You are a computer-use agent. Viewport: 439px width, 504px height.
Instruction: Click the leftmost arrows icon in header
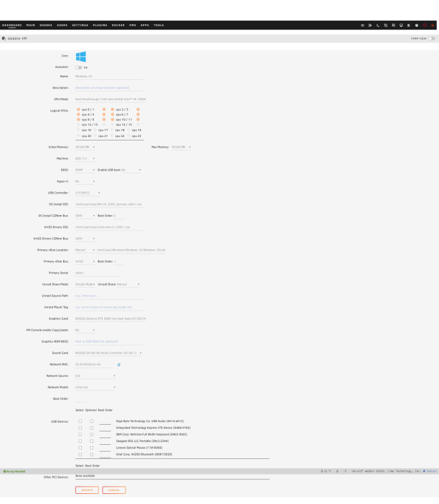(x=362, y=25)
